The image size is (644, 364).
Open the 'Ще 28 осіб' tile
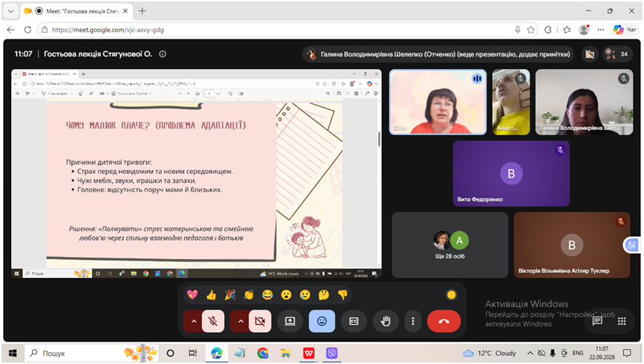pos(450,244)
